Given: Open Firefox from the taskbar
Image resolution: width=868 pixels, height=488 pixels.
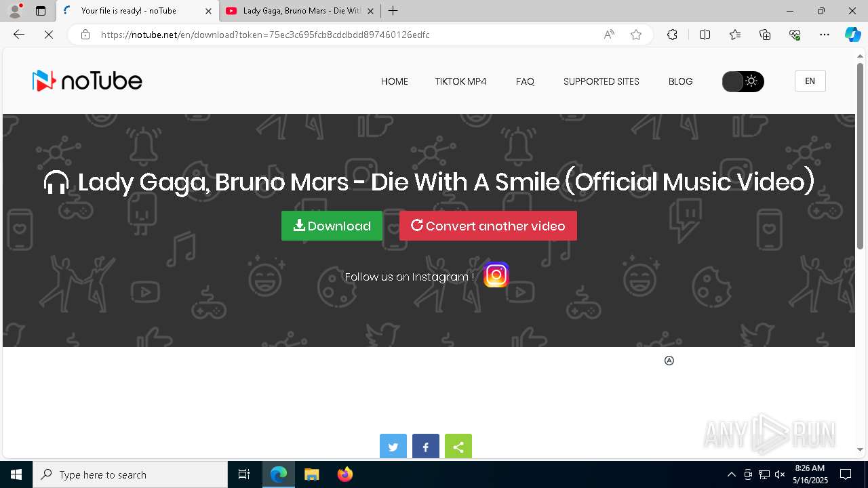Looking at the screenshot, I should coord(344,474).
